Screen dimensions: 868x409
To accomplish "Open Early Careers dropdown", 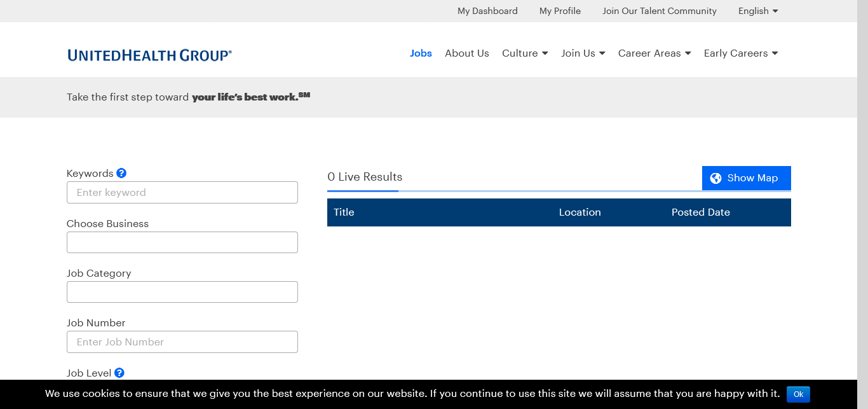I will click(741, 53).
